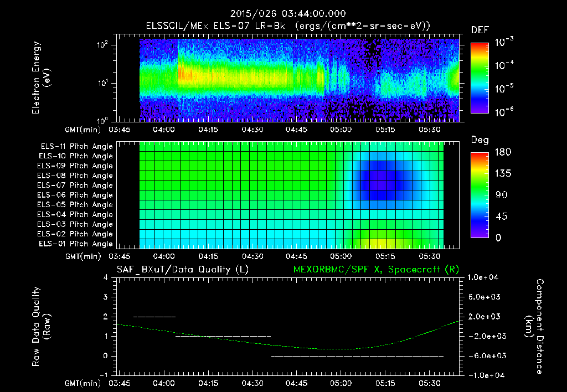Select the ELS-08 Pitch Angle row label
This screenshot has height=392, width=567.
click(75, 176)
